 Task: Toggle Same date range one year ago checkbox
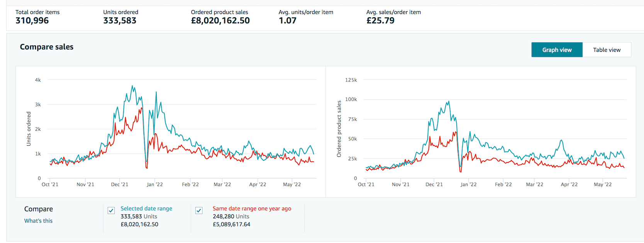(x=199, y=211)
